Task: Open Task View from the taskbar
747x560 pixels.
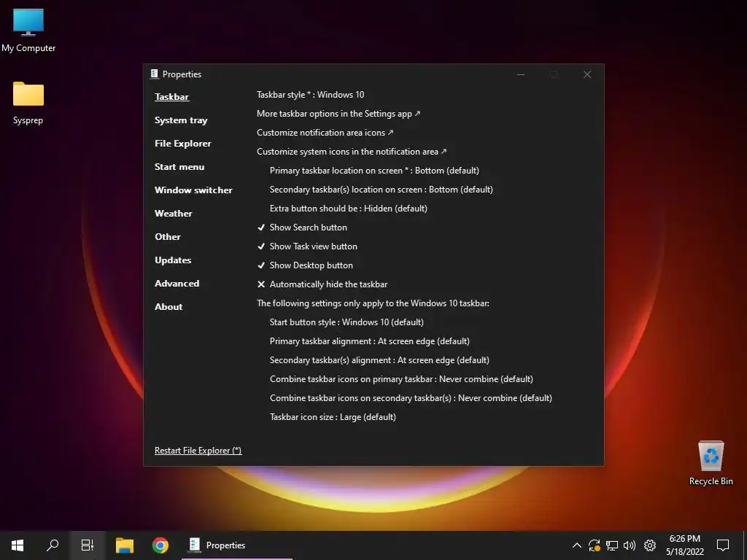Action: click(88, 545)
